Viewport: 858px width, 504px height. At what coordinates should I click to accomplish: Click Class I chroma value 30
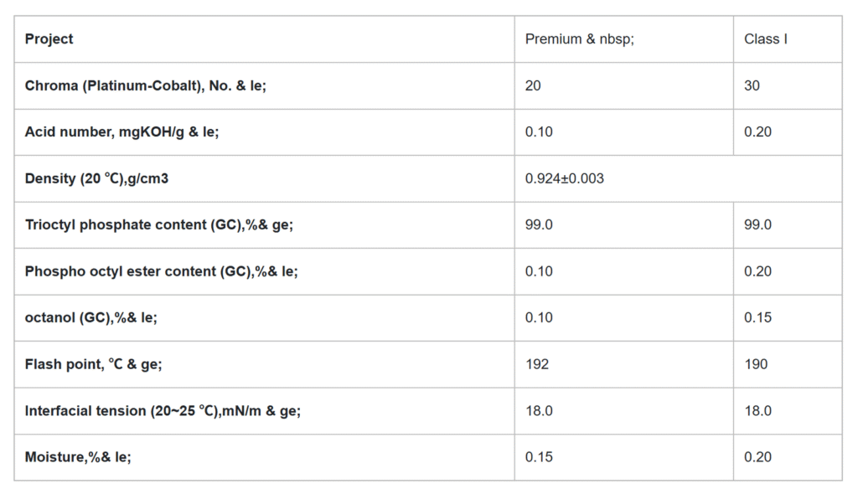(x=752, y=85)
